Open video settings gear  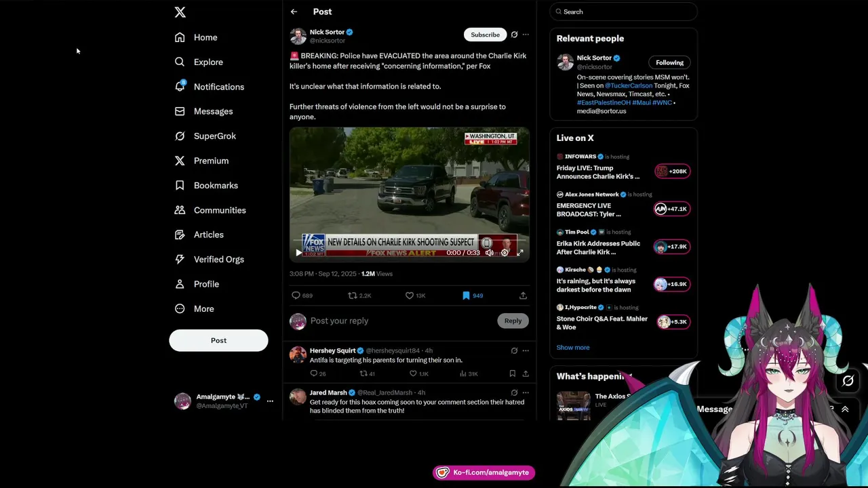pyautogui.click(x=505, y=253)
